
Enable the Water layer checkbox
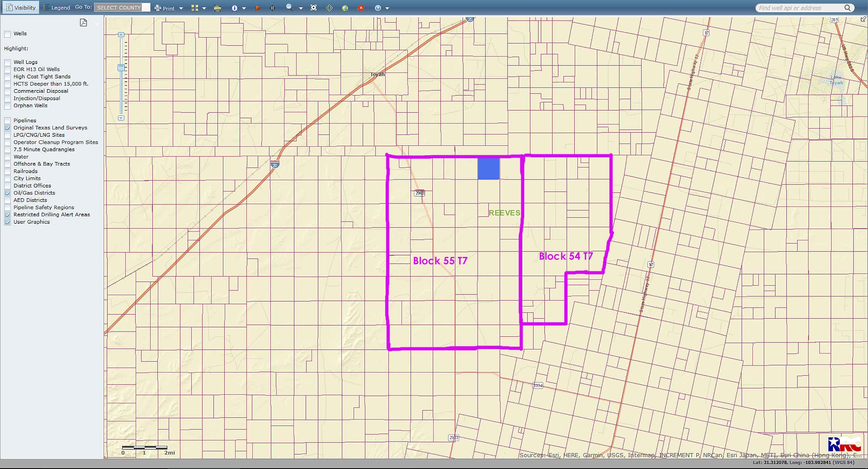(x=7, y=157)
